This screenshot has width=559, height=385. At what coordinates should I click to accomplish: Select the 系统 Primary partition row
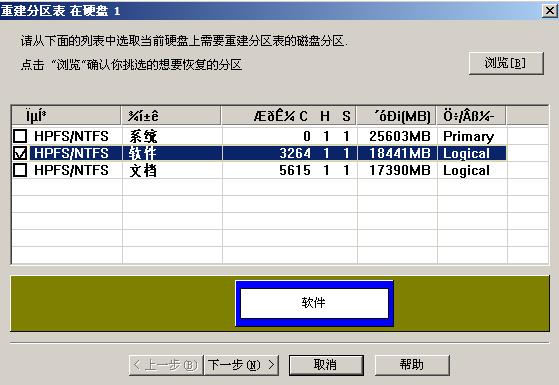259,136
